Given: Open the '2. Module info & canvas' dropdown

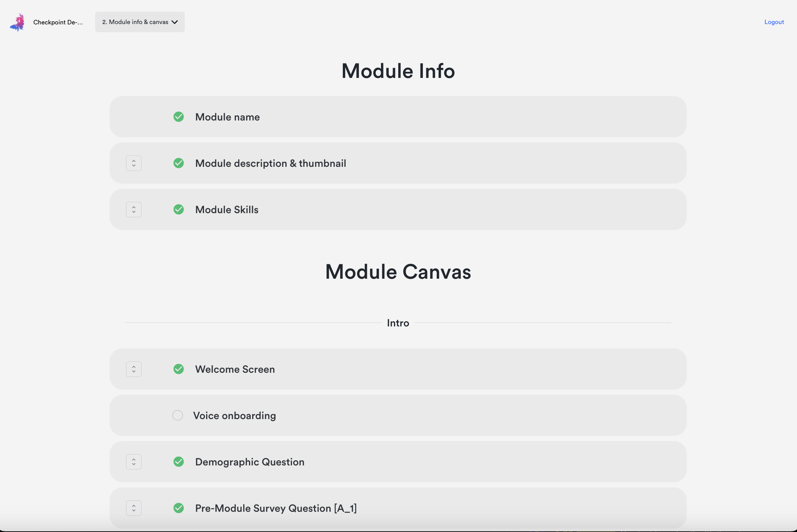Looking at the screenshot, I should [140, 22].
